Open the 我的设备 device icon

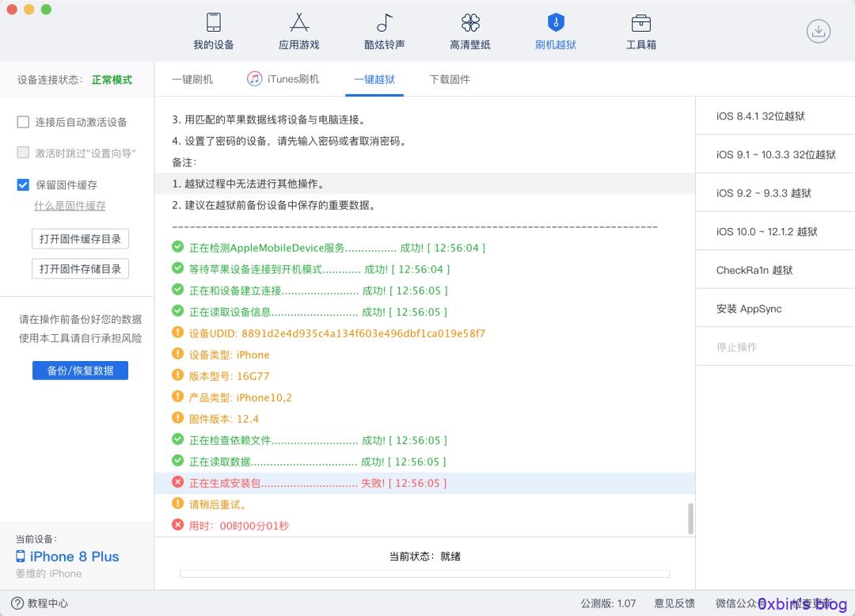click(x=213, y=22)
